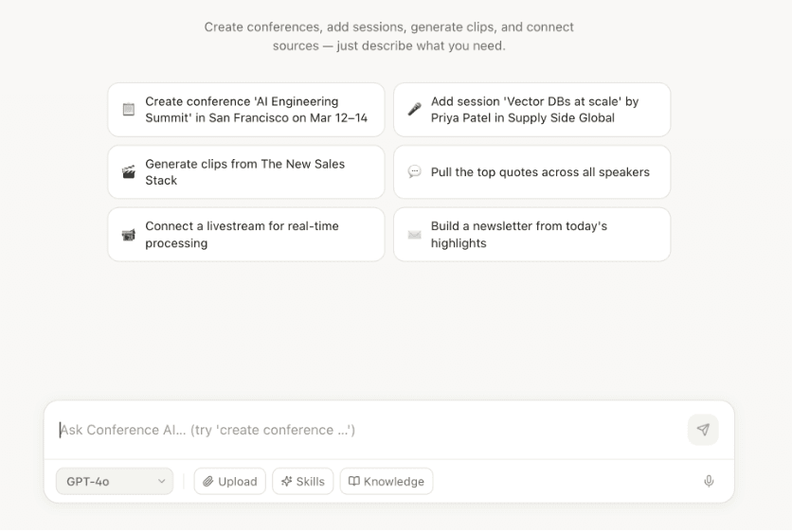This screenshot has height=532, width=792.
Task: Click the clapperboard icon on Generate clips card
Action: pos(129,172)
